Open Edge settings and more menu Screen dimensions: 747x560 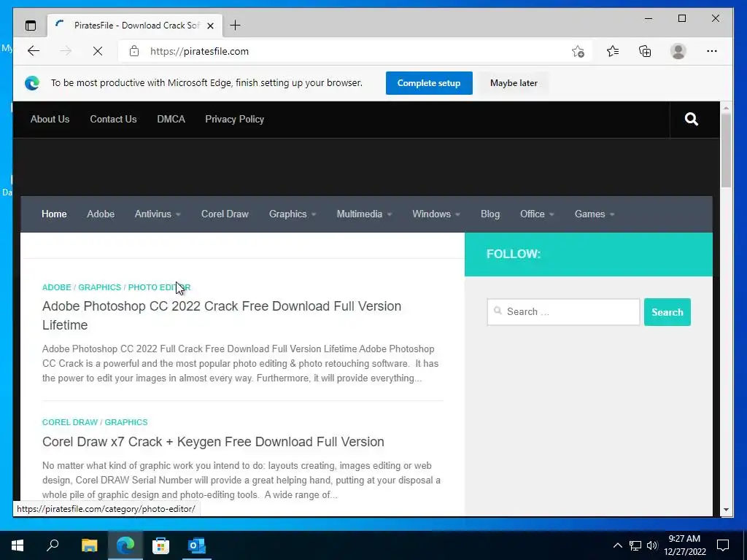[x=712, y=51]
